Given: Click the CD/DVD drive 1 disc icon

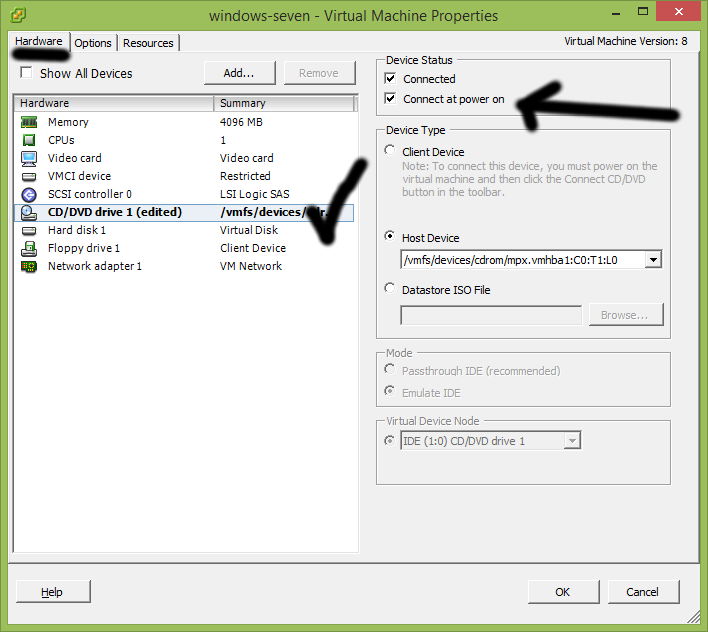Looking at the screenshot, I should click(x=29, y=212).
